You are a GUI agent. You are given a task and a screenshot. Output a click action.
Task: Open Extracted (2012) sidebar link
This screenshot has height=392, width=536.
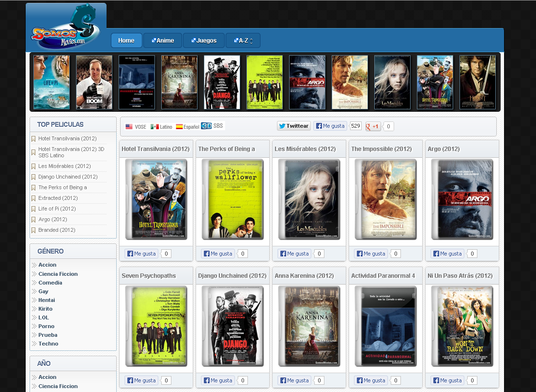pos(58,198)
